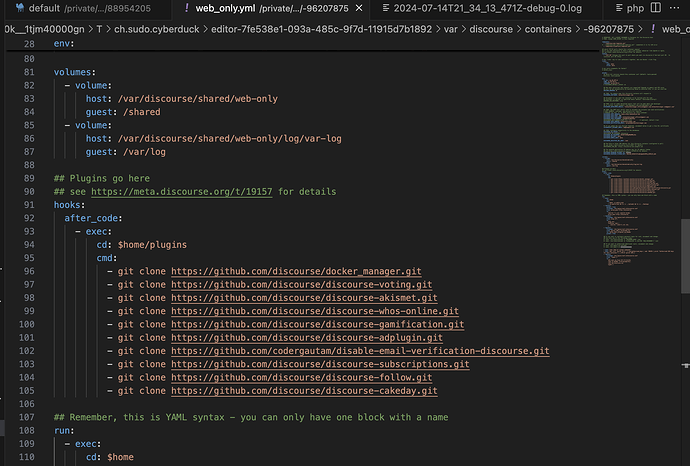Click line number 108 in the gutter
Screen dimensions: 690x466
tap(26, 430)
